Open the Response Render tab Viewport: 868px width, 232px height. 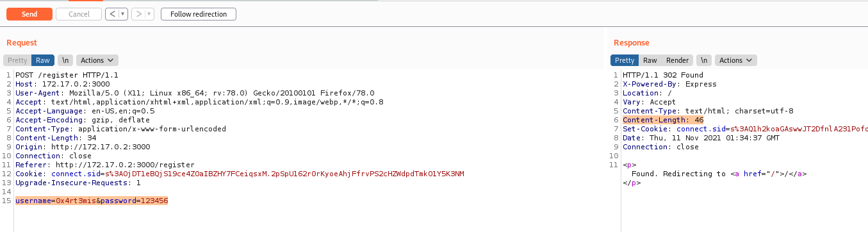click(x=677, y=60)
